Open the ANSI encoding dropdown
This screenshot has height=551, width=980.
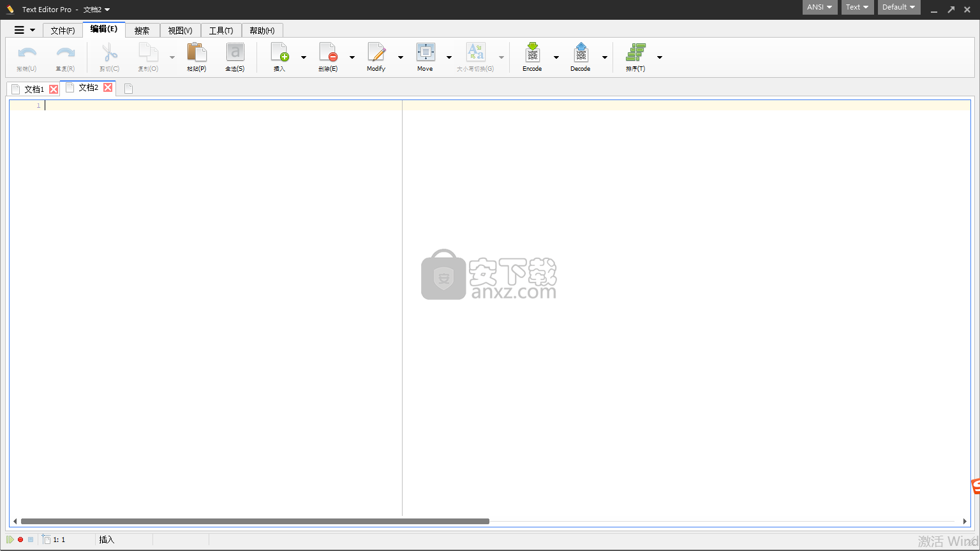820,7
